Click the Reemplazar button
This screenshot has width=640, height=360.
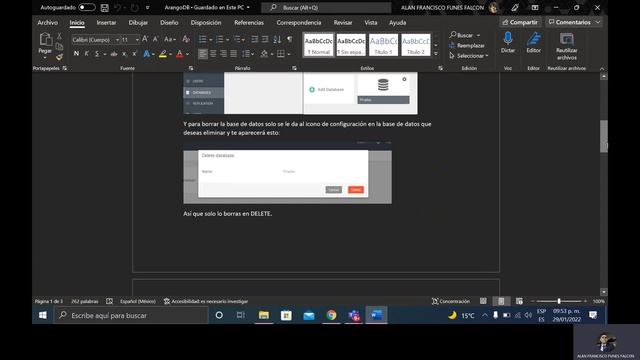(467, 45)
